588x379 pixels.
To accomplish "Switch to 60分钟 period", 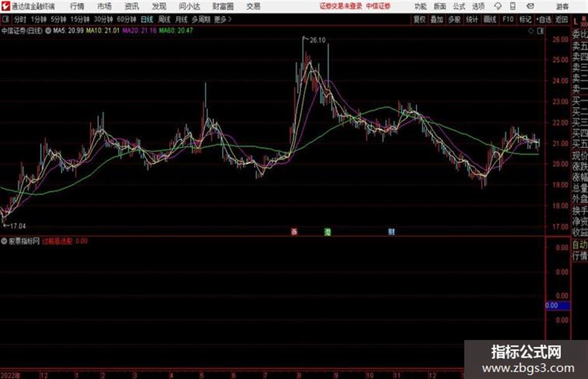I will pyautogui.click(x=126, y=19).
